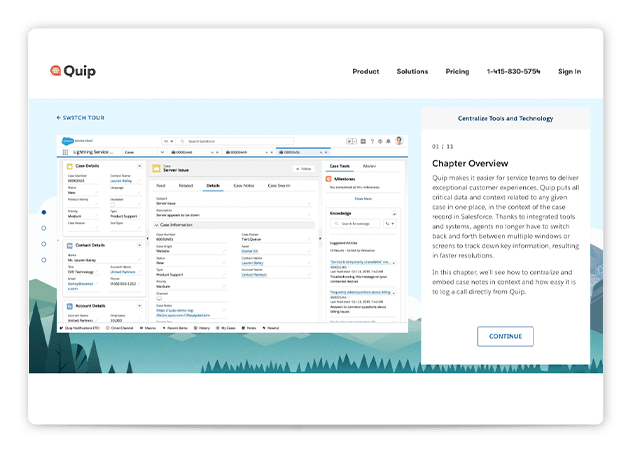Expand the Case Details card dropdown arrow

point(139,166)
